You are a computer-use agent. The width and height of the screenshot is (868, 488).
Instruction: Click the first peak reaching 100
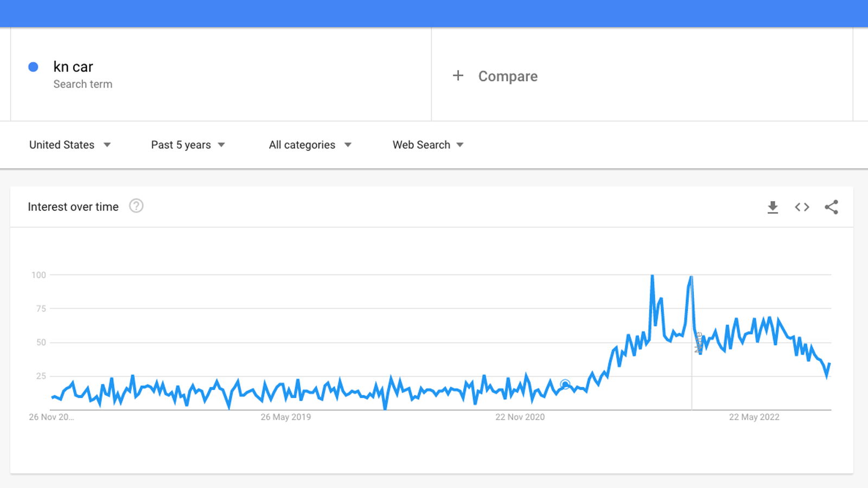(652, 276)
